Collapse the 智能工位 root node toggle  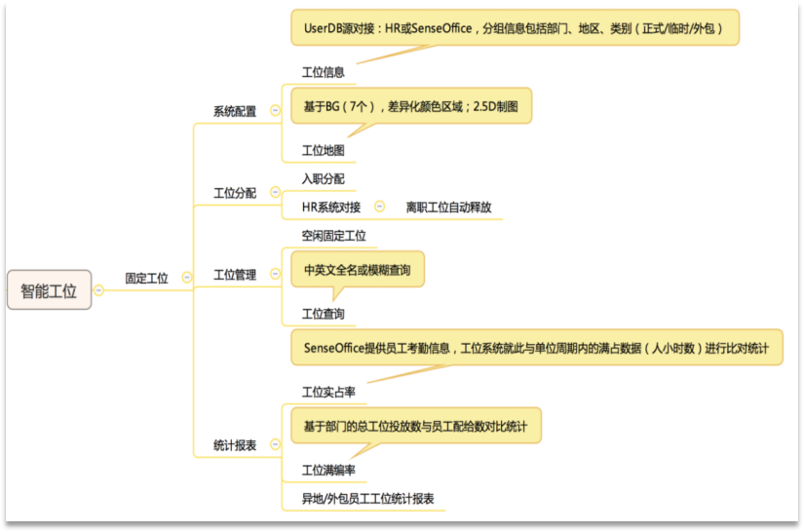99,290
